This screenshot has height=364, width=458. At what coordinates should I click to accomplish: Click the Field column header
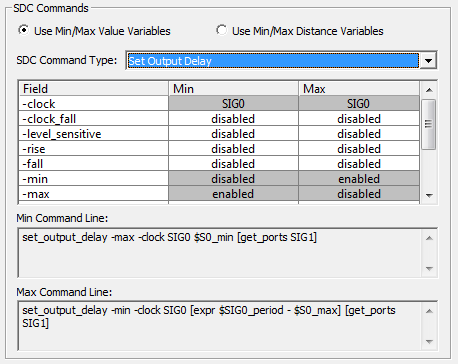94,89
